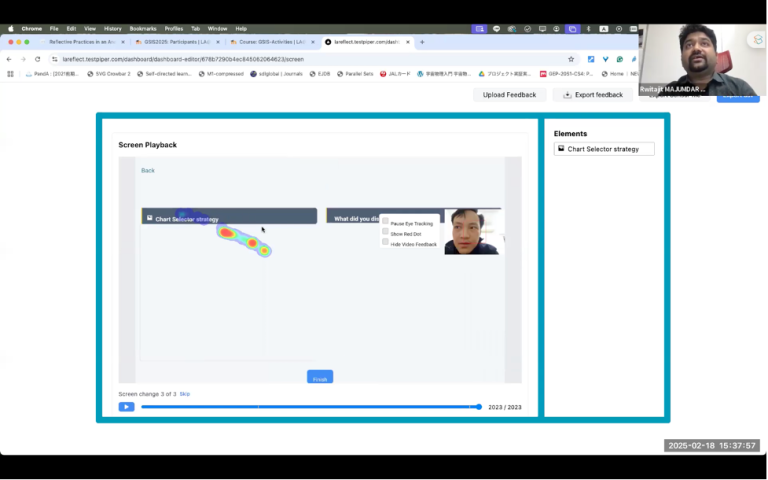Check the Pause Eye Tracking checkbox

click(x=385, y=222)
